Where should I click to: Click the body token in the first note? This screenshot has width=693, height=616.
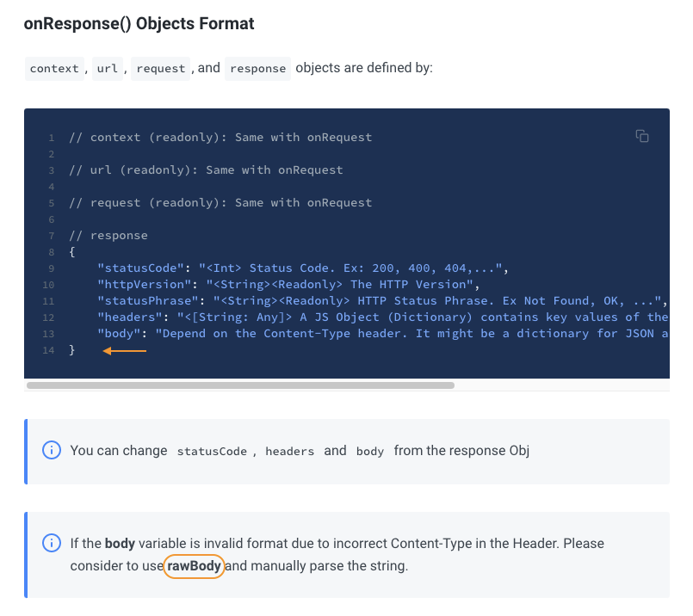point(370,451)
